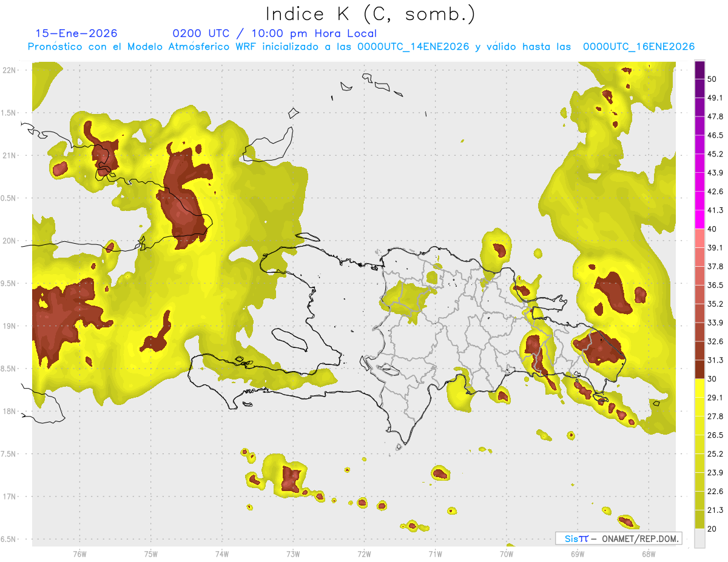The image size is (728, 562).
Task: Click the "21N" latitude label
Action: click(x=10, y=155)
